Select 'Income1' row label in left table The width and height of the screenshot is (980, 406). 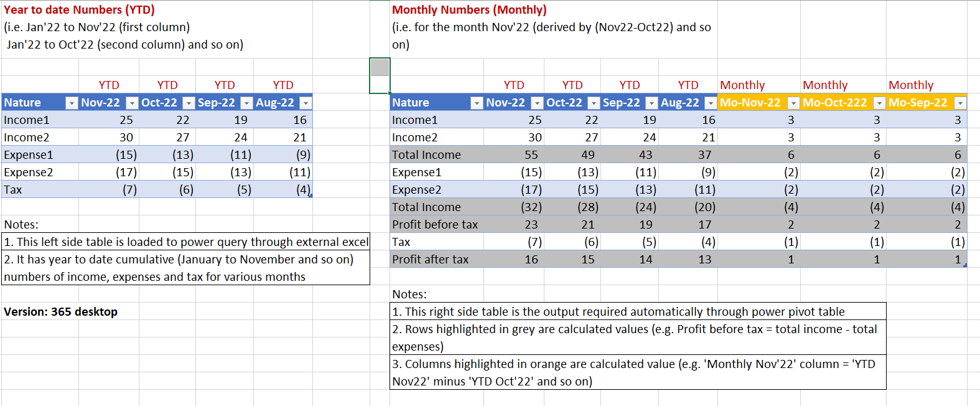(x=26, y=120)
